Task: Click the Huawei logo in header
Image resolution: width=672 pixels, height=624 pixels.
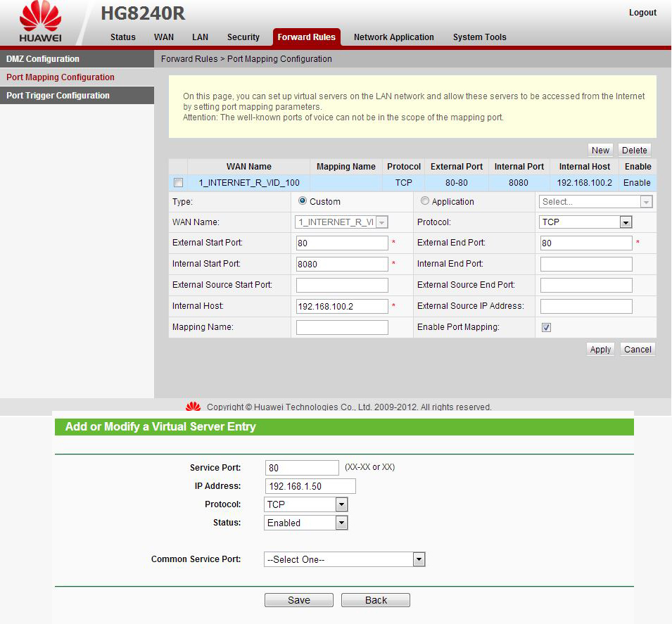Action: pos(40,22)
